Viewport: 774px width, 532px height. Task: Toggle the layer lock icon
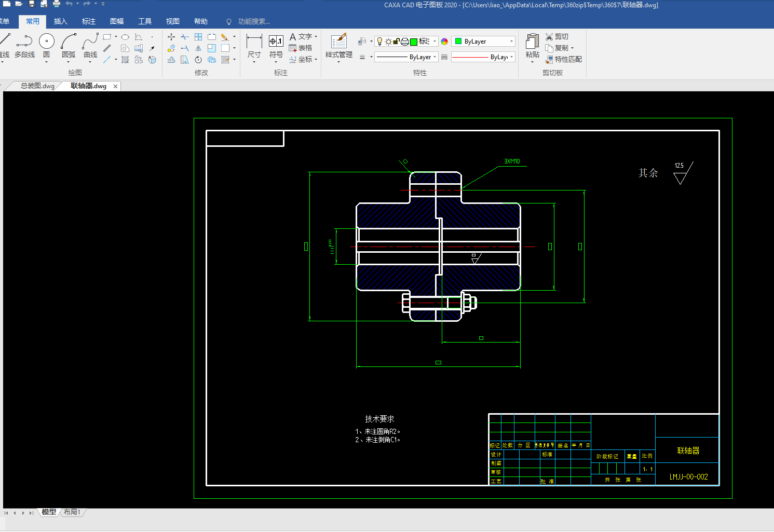click(x=397, y=42)
